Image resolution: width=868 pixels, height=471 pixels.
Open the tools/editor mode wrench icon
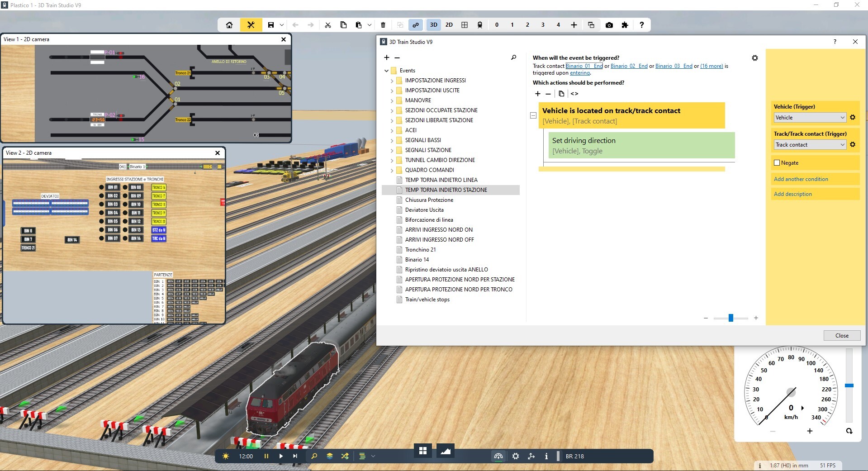(x=251, y=25)
